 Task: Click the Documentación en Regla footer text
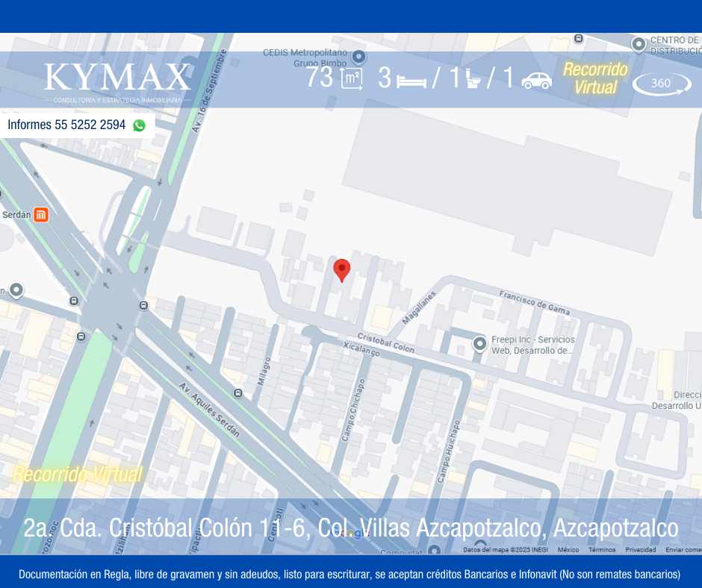350,574
